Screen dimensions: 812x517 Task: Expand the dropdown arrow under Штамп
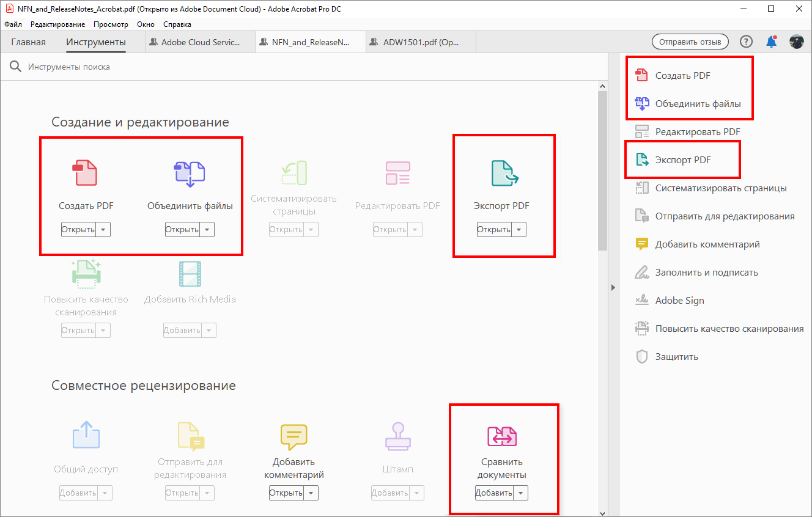[x=417, y=493]
